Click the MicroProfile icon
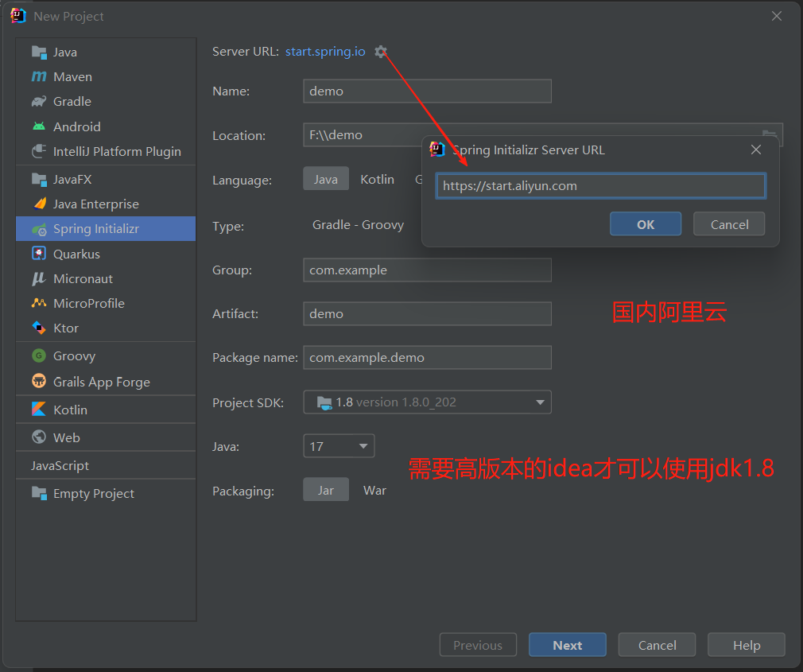The width and height of the screenshot is (803, 672). point(39,303)
